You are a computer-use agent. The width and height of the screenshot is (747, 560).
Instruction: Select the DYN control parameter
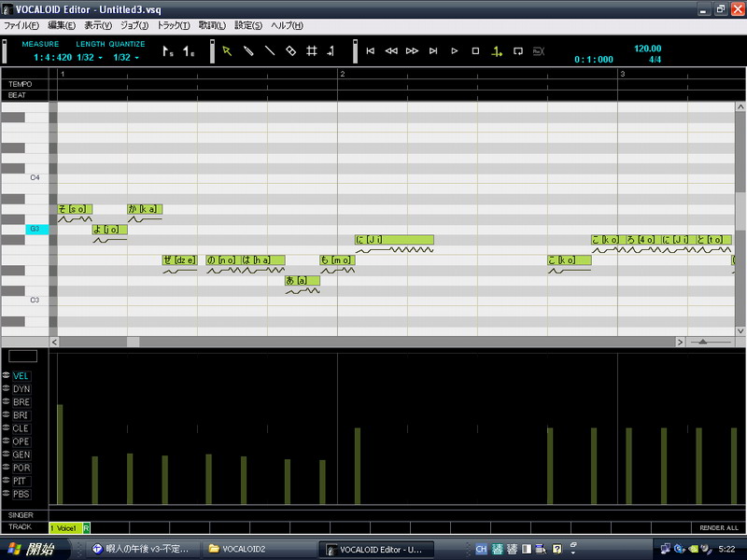(x=21, y=389)
